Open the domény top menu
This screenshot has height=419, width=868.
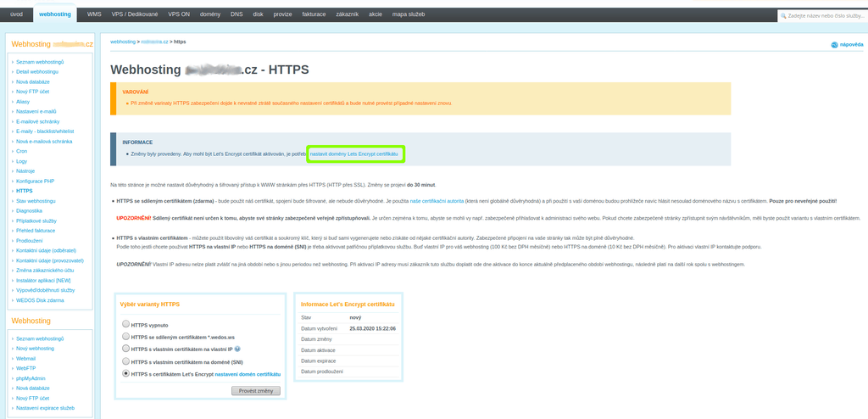[x=210, y=14]
